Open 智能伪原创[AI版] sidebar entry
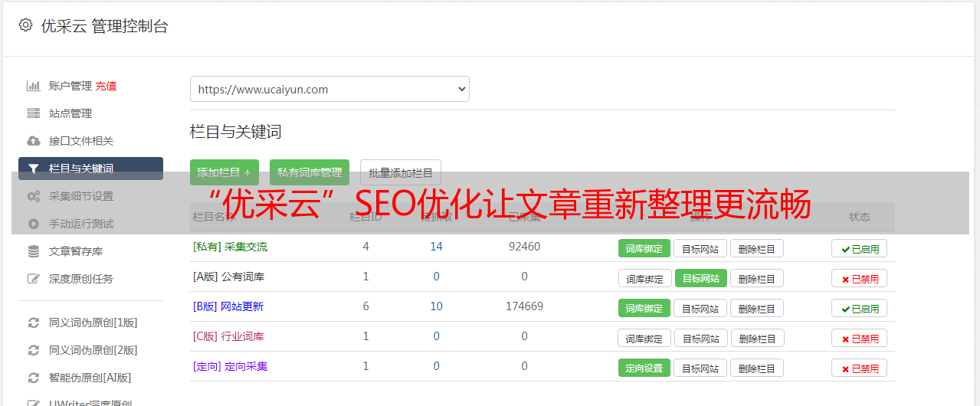The width and height of the screenshot is (980, 406). (90, 378)
